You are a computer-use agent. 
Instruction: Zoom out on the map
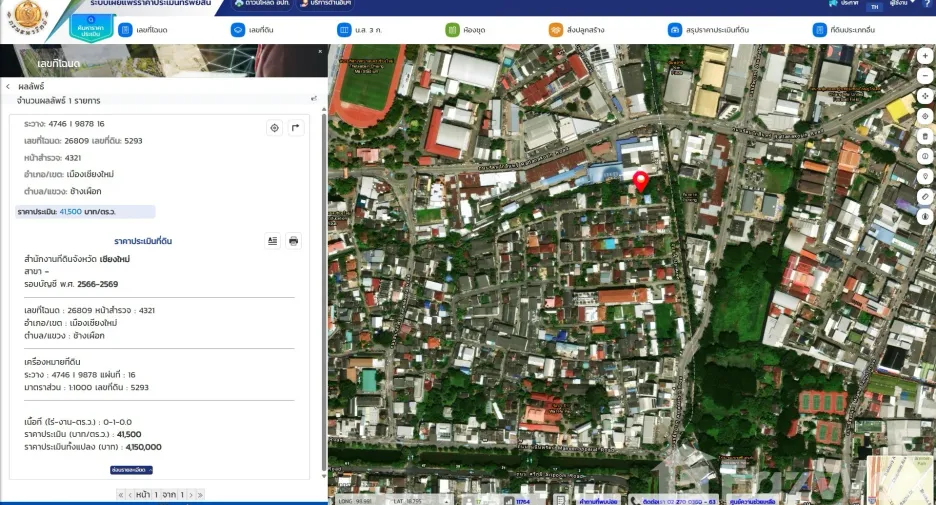(x=925, y=76)
